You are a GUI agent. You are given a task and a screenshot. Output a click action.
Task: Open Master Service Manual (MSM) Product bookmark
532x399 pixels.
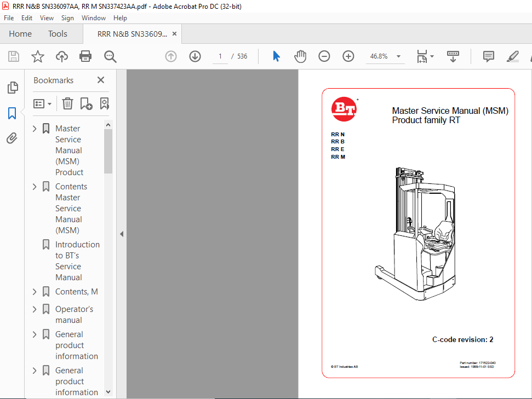click(69, 150)
